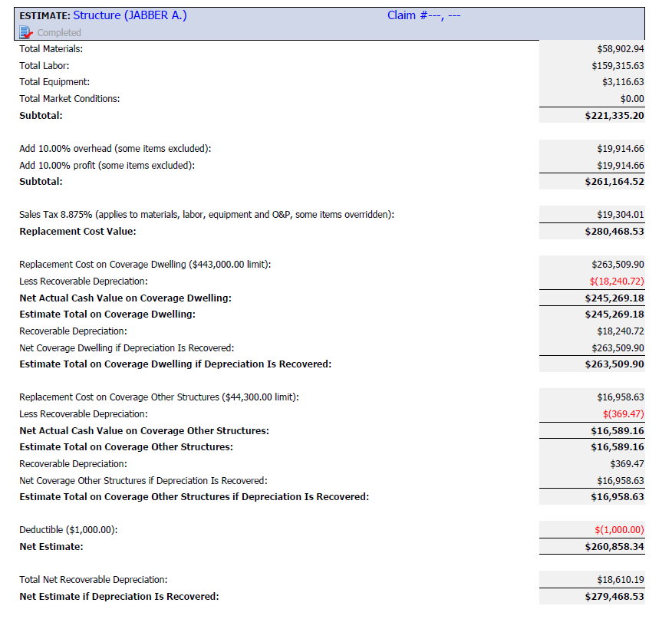Select the 10.00% overhead amount $19,914.66
The image size is (672, 629).
coord(620,149)
